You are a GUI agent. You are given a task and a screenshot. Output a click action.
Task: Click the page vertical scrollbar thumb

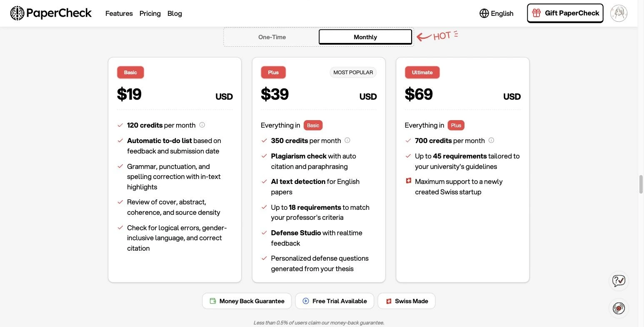(x=641, y=184)
